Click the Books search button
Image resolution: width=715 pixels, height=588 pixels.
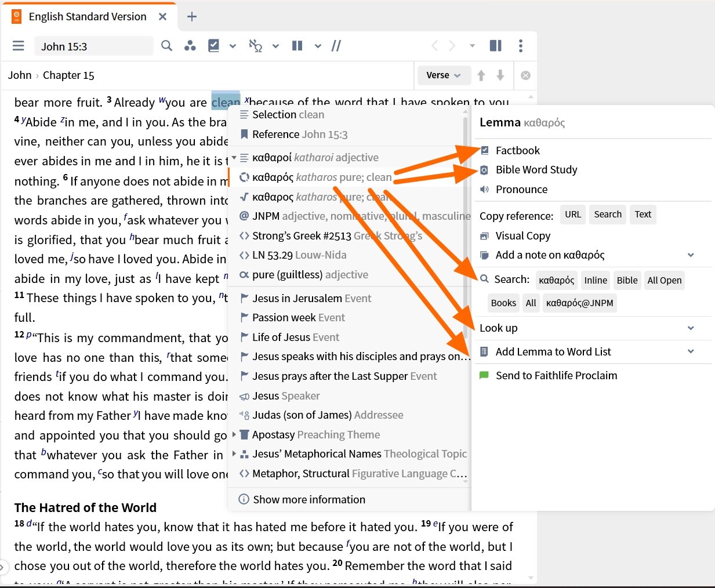click(x=503, y=303)
